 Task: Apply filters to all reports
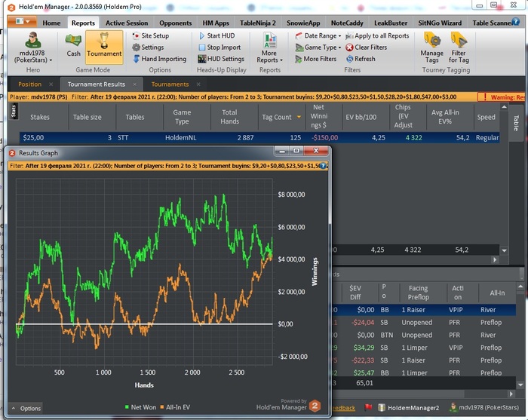coord(377,35)
